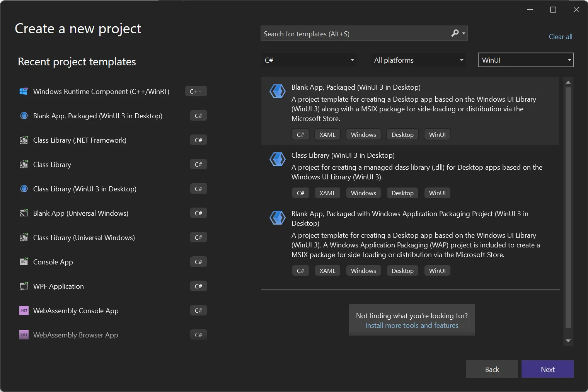
Task: Click the Desktop tag on Class Library template
Action: [402, 193]
